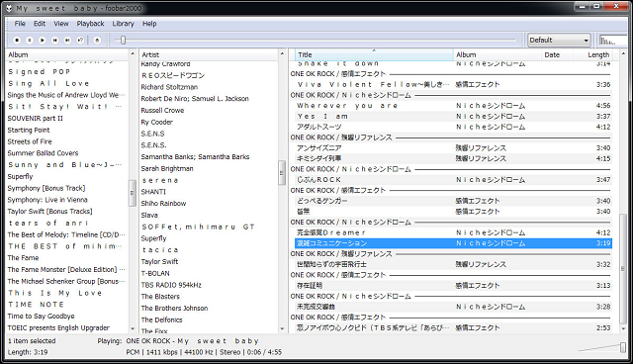Click the spectrum visualizer in the toolbar
This screenshot has height=364, width=633.
(x=612, y=40)
